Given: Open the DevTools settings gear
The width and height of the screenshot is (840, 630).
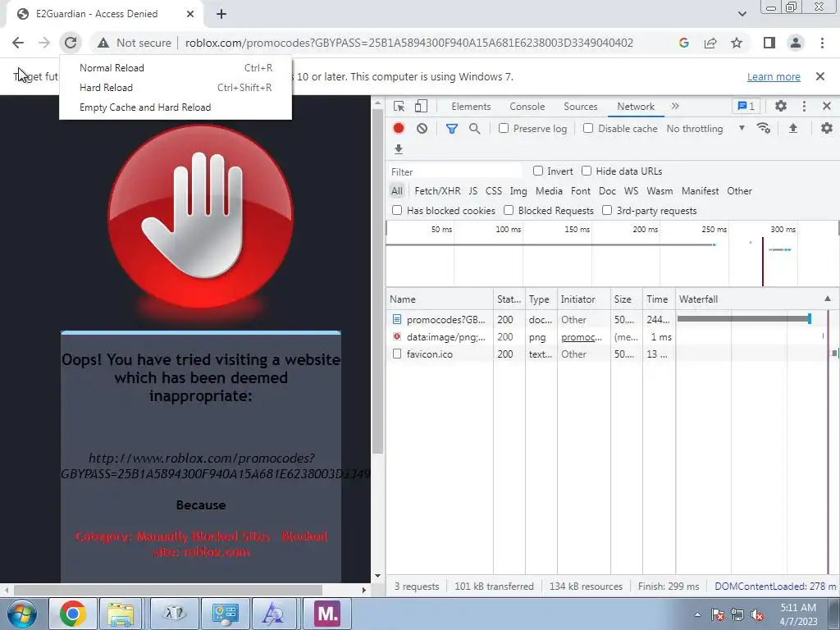Looking at the screenshot, I should click(781, 106).
